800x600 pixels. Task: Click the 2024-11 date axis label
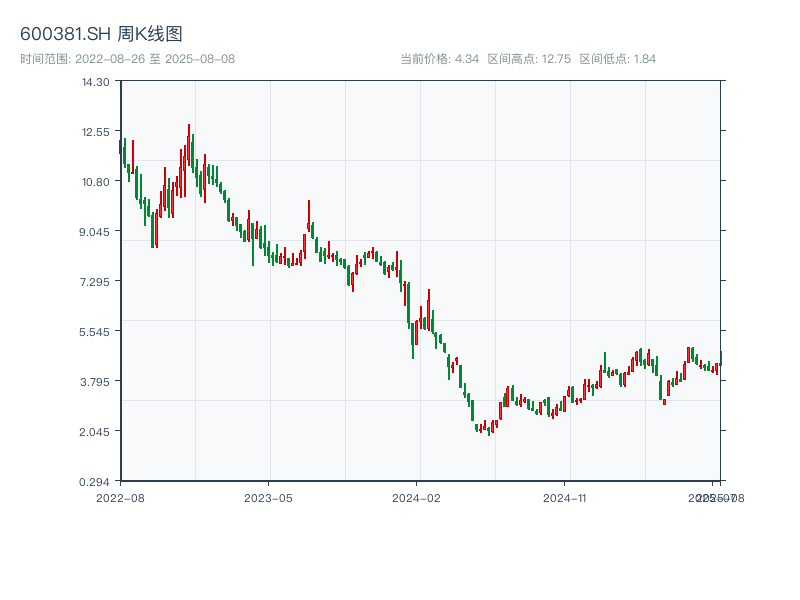pos(565,497)
